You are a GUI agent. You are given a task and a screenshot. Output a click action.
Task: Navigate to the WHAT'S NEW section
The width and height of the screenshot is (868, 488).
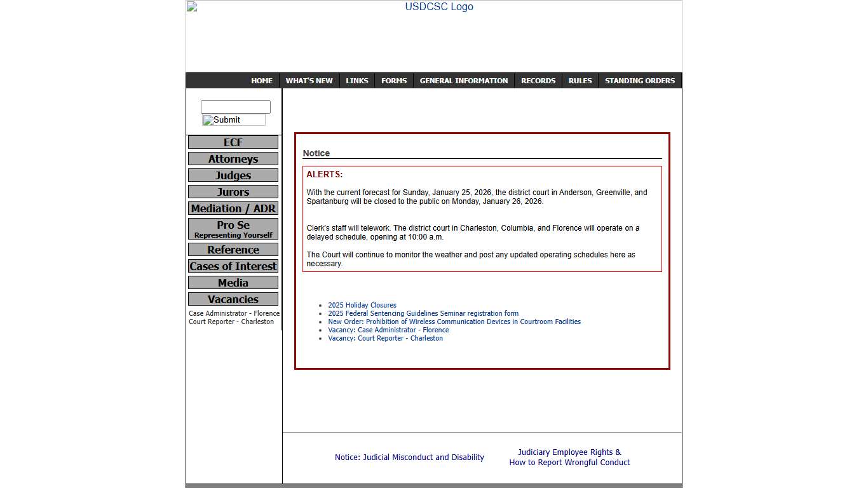(309, 80)
